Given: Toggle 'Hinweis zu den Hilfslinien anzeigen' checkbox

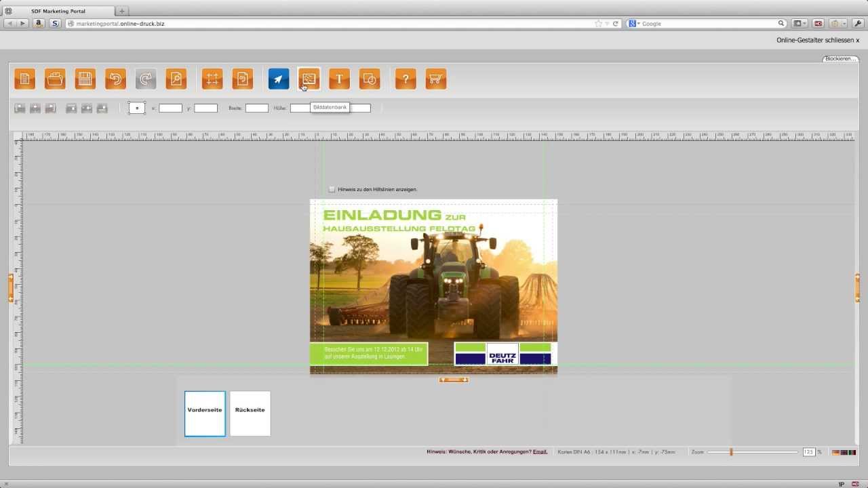Looking at the screenshot, I should [x=332, y=189].
